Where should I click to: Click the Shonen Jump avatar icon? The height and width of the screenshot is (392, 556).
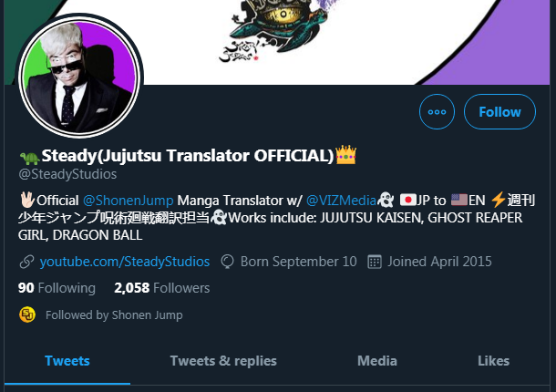pos(27,315)
